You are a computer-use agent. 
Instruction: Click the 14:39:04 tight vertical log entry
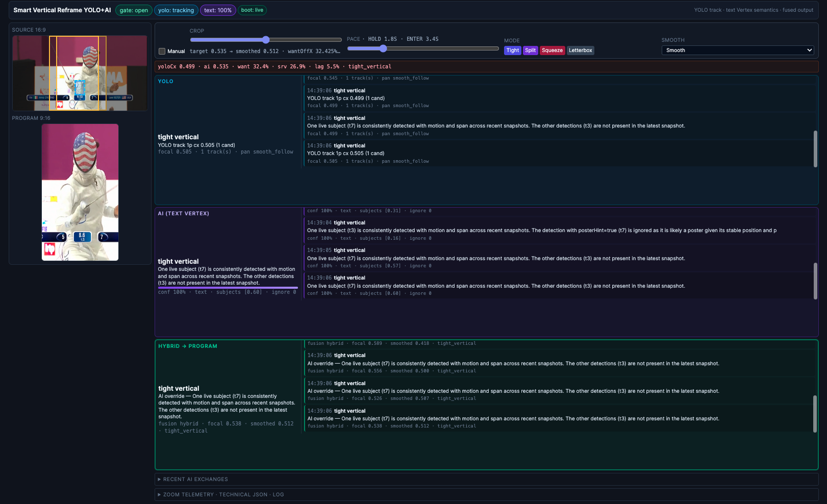(x=559, y=231)
